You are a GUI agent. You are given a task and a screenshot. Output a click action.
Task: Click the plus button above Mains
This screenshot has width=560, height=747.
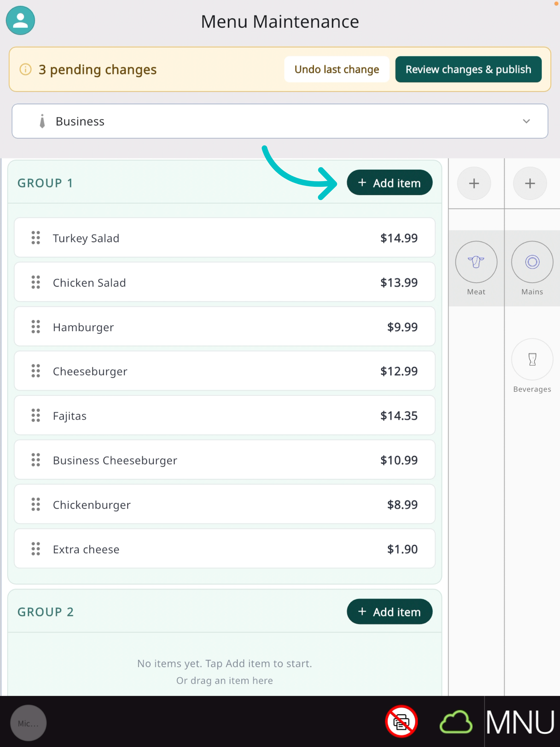tap(530, 183)
